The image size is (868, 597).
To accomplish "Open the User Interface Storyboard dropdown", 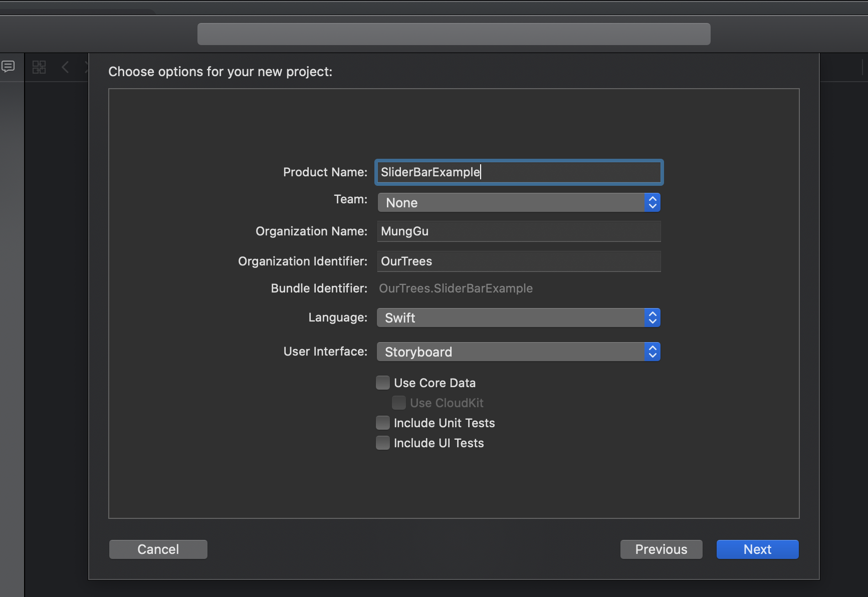I will coord(518,352).
